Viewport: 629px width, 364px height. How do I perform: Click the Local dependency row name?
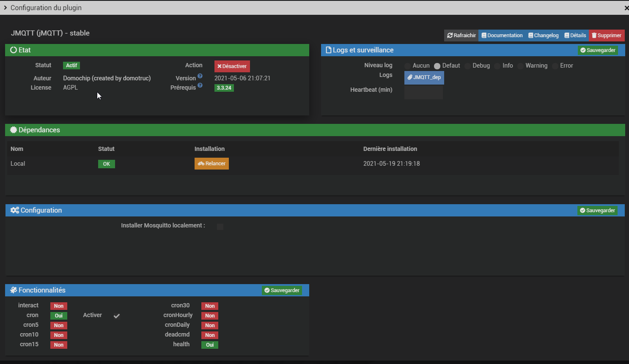(x=18, y=164)
